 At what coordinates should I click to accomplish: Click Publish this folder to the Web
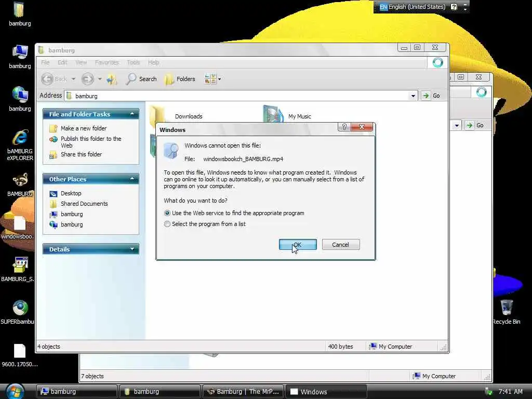click(x=91, y=142)
